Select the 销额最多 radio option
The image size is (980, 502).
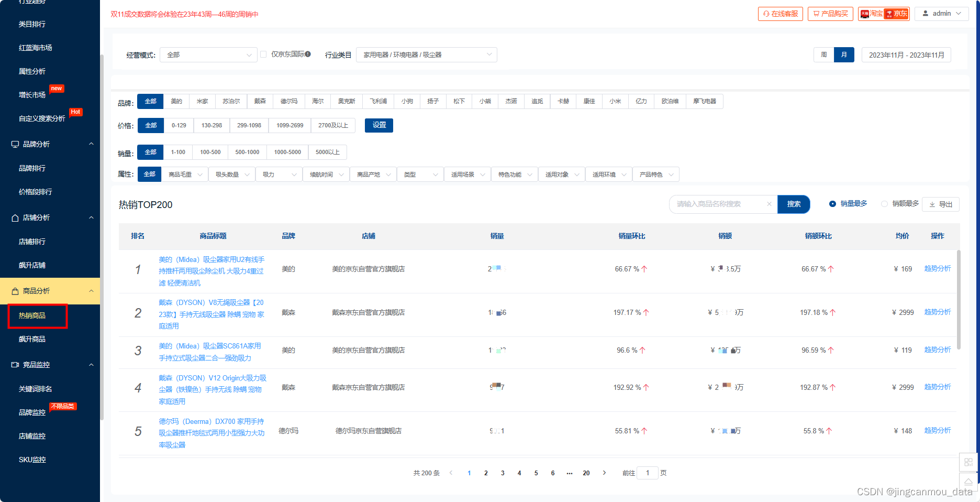900,204
